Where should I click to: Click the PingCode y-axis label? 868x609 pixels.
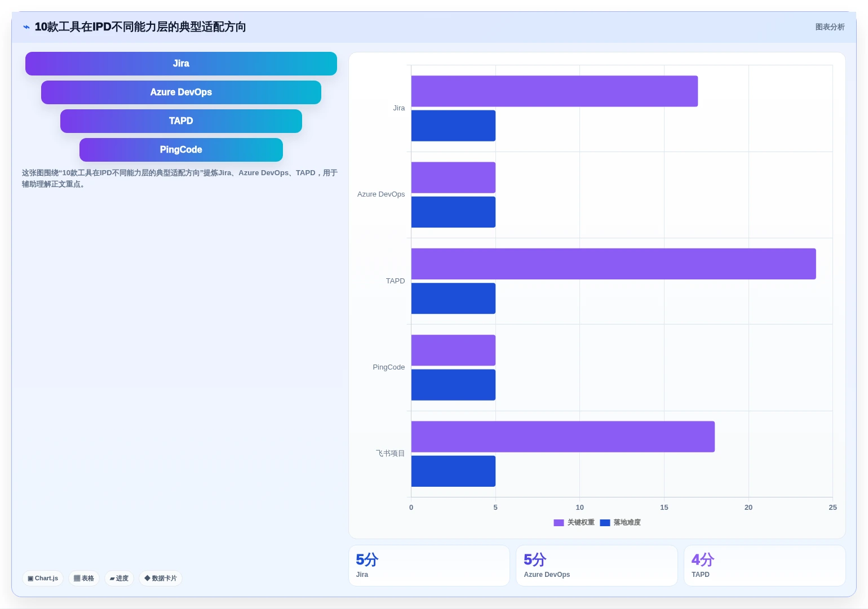tap(388, 367)
